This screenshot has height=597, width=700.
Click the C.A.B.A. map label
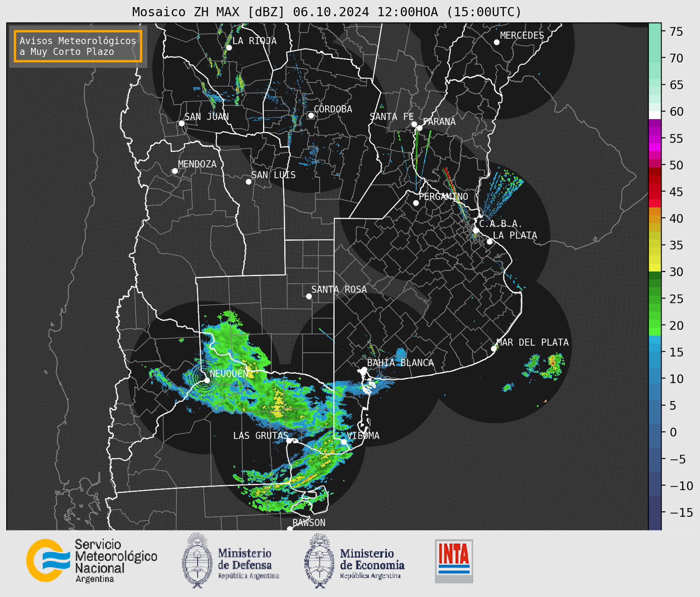pos(501,224)
